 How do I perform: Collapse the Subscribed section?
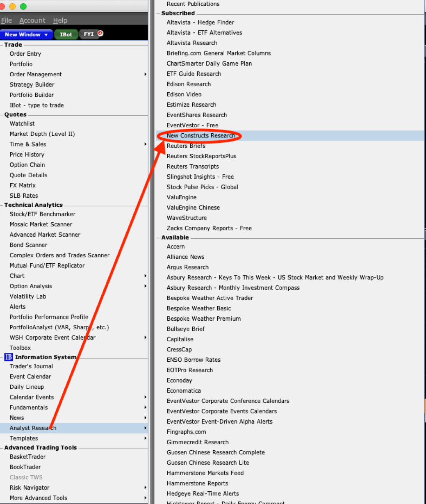click(157, 13)
